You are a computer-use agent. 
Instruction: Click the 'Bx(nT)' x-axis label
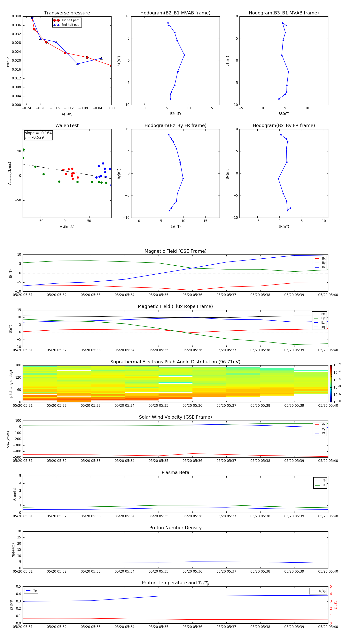tap(284, 227)
